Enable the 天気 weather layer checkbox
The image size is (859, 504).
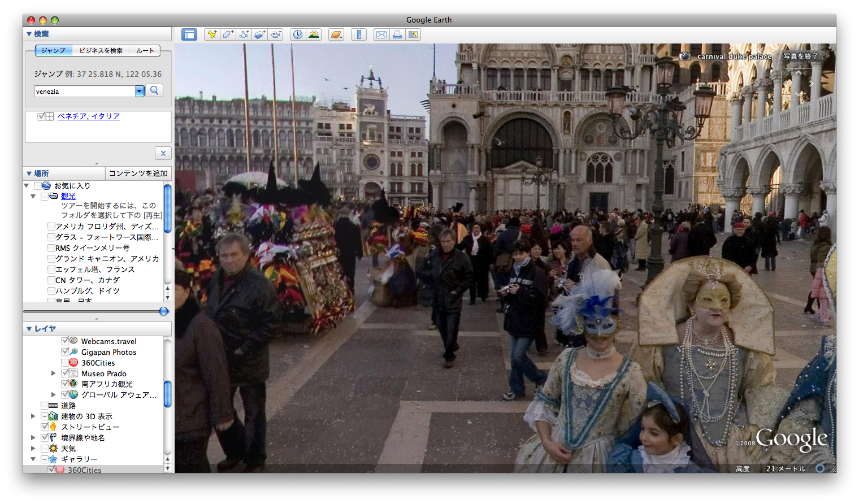point(45,449)
